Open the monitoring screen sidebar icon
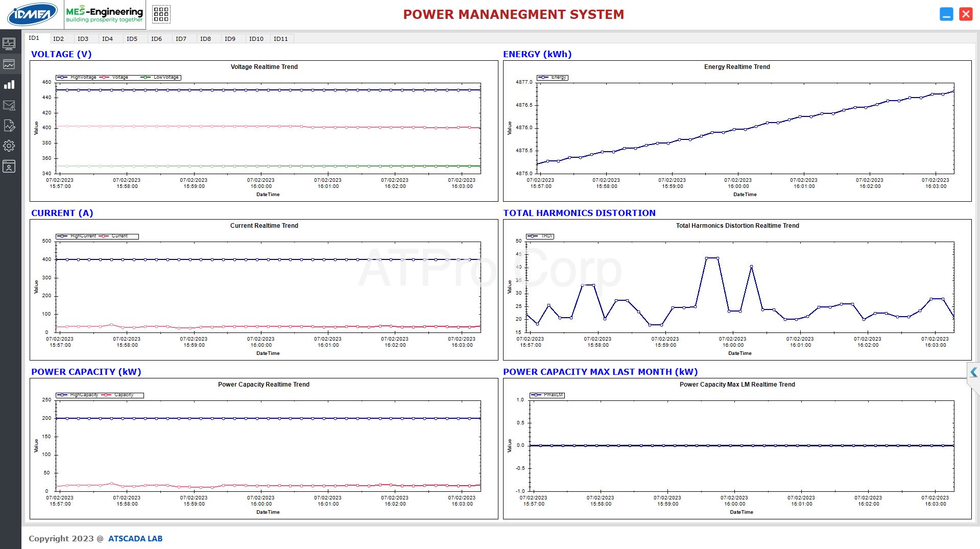Screen dimensions: 980x549 [x=9, y=44]
